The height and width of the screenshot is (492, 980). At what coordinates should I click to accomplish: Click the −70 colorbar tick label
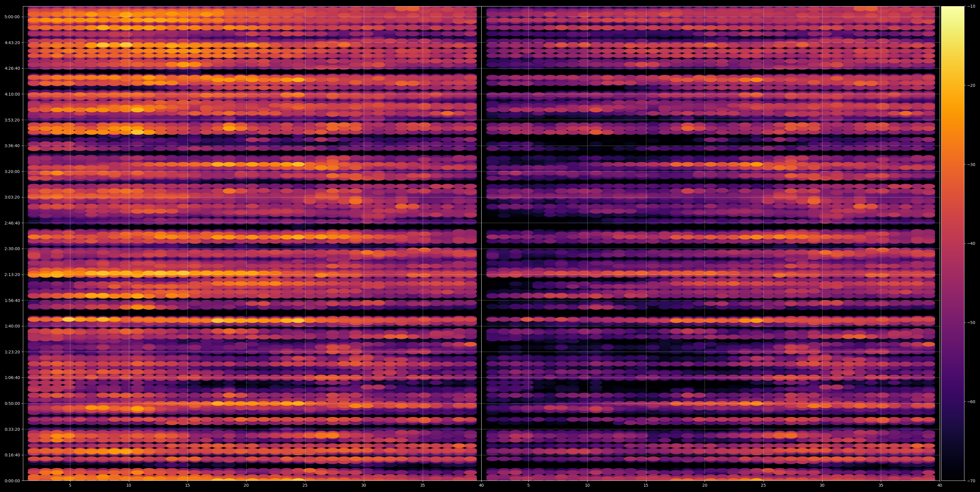(971, 481)
